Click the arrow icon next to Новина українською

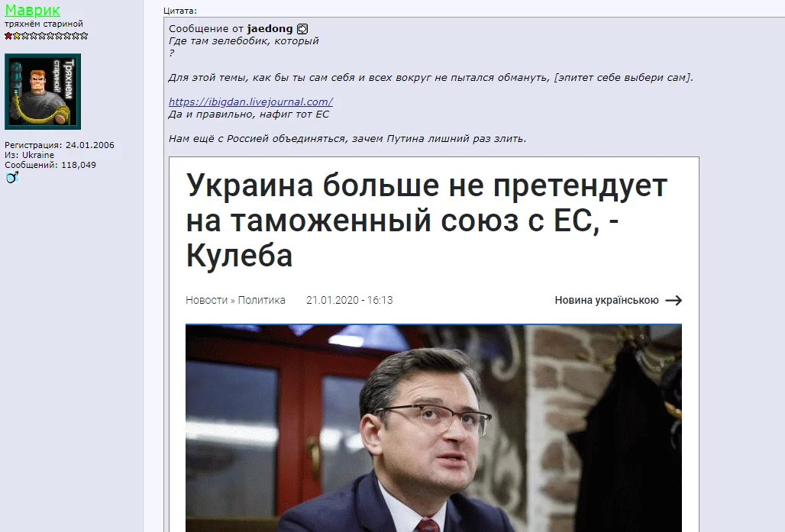pyautogui.click(x=674, y=300)
